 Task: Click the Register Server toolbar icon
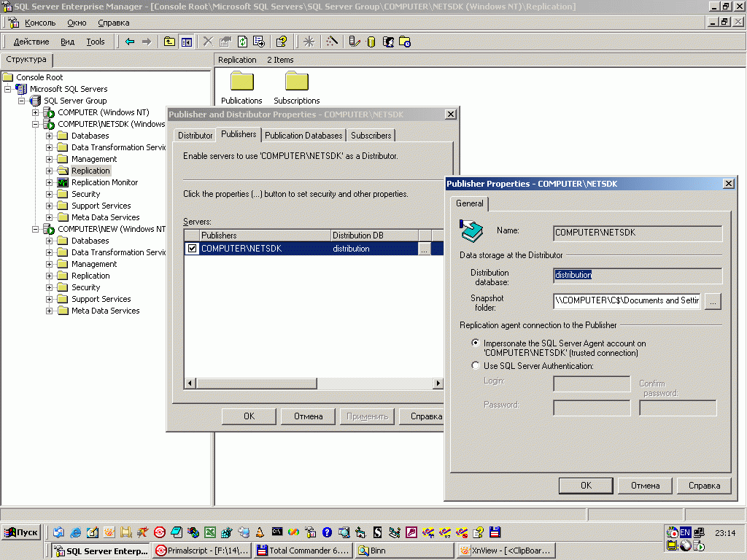point(354,42)
